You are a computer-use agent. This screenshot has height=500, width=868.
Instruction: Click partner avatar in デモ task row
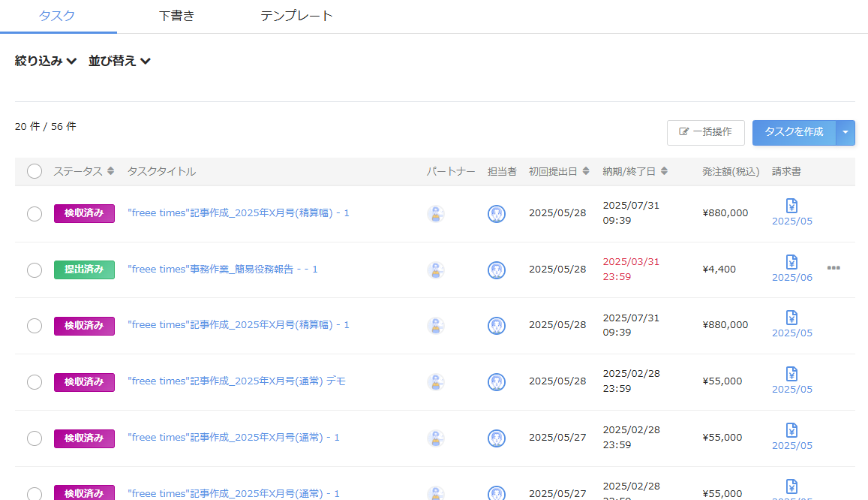436,382
